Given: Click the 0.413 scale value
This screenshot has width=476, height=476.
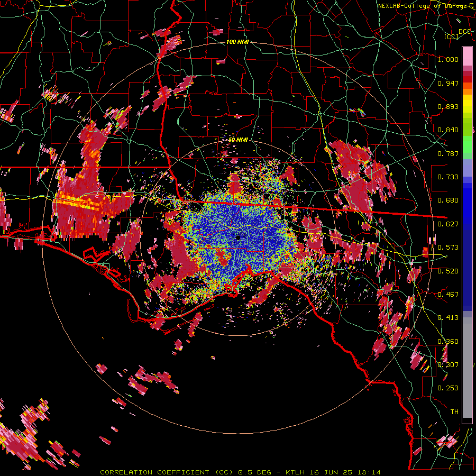Looking at the screenshot, I should tap(448, 318).
